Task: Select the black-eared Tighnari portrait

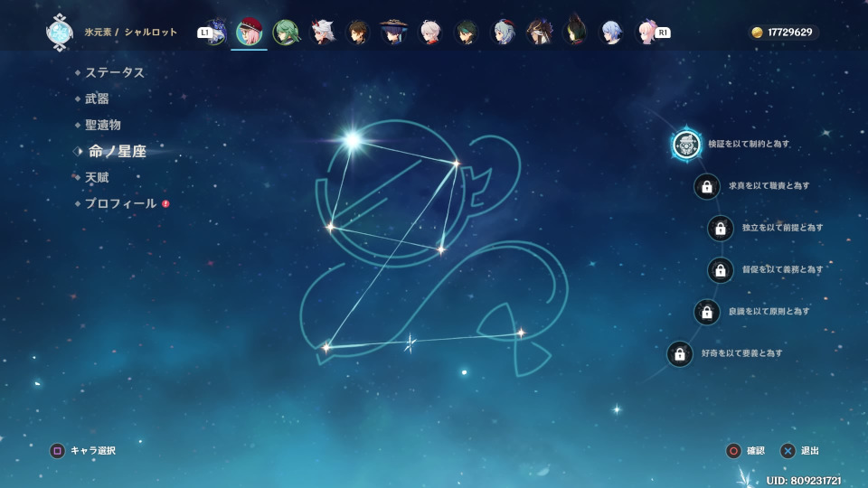Action: (x=575, y=31)
